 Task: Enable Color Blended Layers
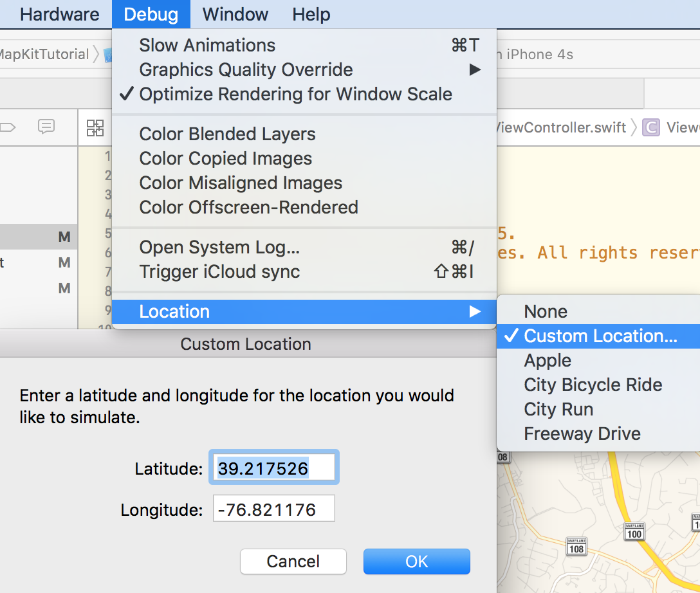[304, 134]
